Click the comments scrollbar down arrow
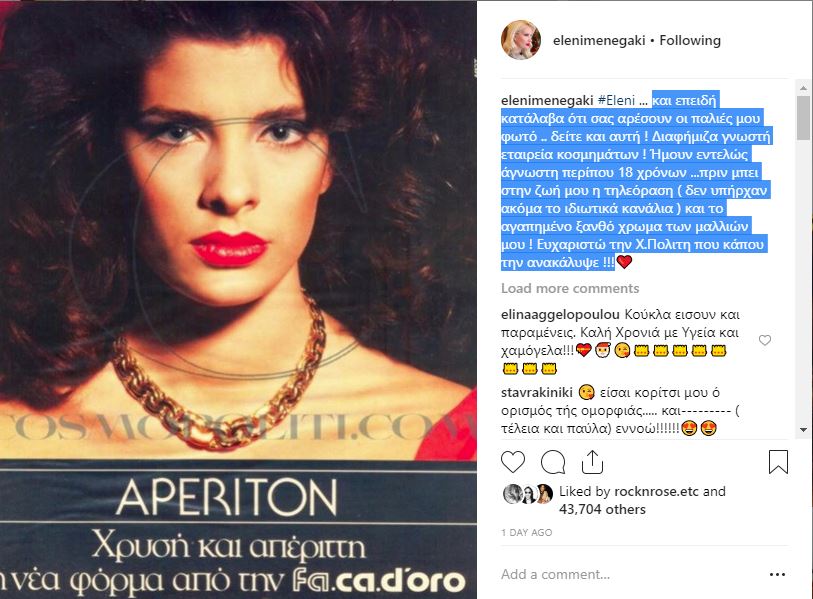813x599 pixels. (x=803, y=430)
